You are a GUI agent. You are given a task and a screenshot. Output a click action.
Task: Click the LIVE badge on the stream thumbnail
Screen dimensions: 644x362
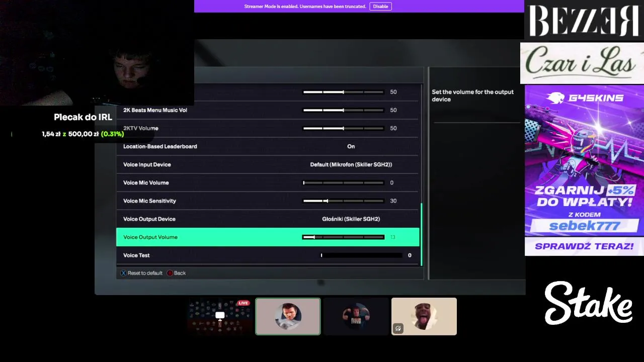pyautogui.click(x=244, y=303)
